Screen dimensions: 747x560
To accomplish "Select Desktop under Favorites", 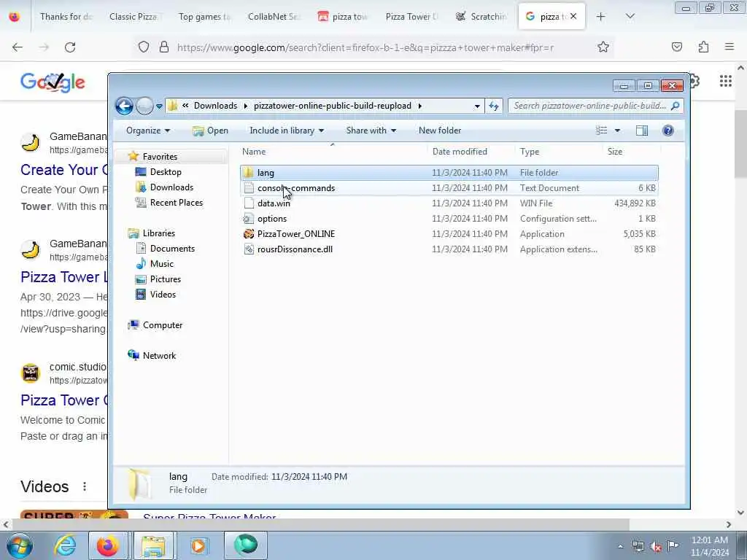I will (166, 172).
